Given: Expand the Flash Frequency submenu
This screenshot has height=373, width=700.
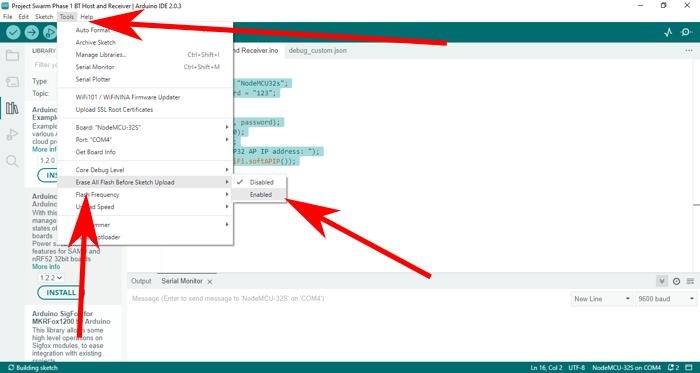Looking at the screenshot, I should click(146, 195).
